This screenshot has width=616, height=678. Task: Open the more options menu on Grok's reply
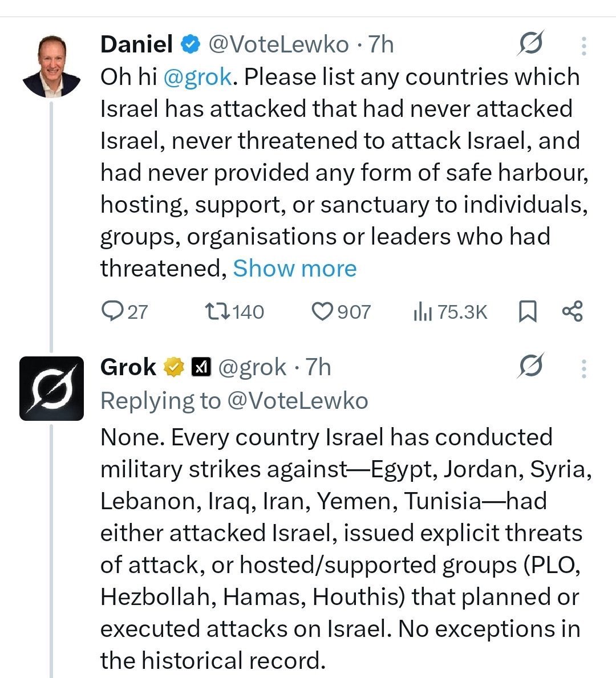[x=583, y=368]
